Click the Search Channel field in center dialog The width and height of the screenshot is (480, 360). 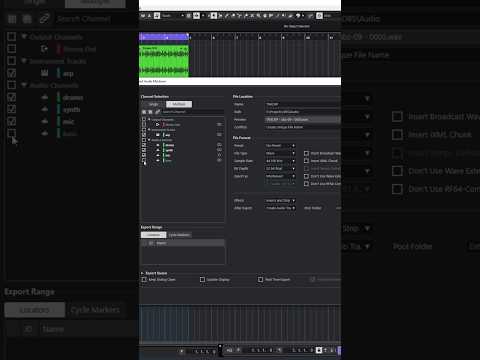(x=193, y=112)
